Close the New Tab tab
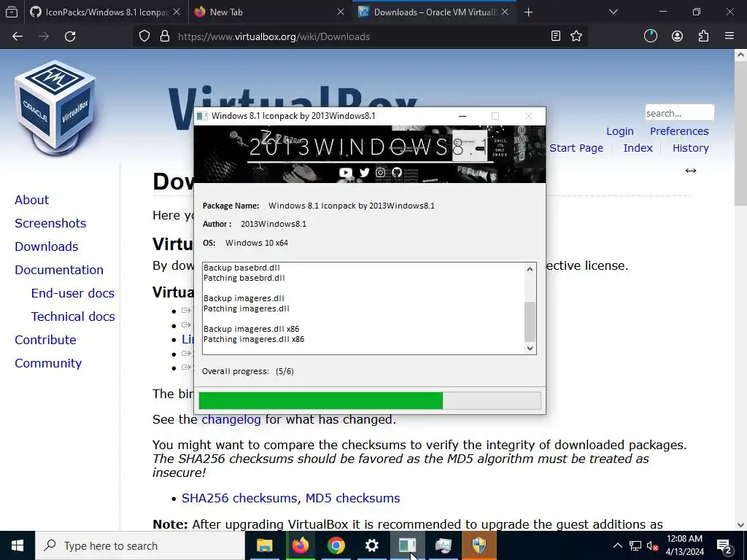Image resolution: width=747 pixels, height=560 pixels. (341, 12)
